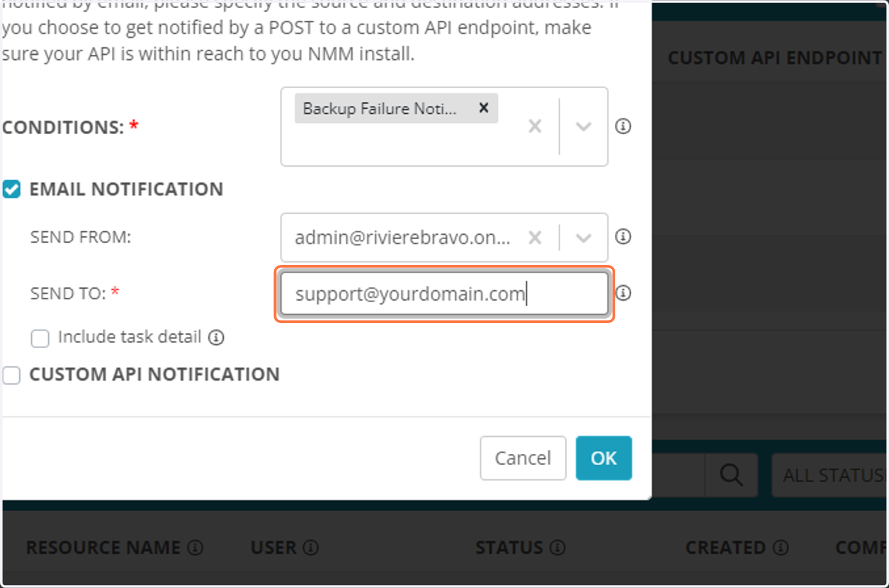Show info for the Created column
889x588 pixels.
pyautogui.click(x=780, y=548)
